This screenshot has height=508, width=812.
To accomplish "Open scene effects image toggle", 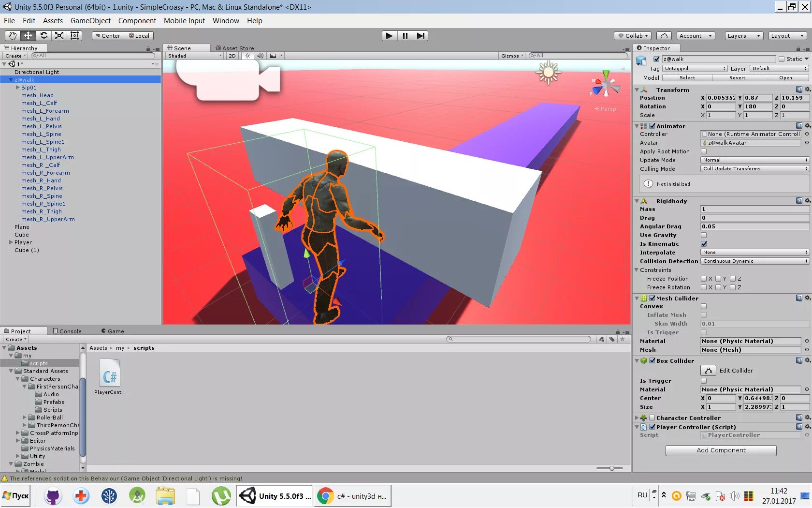I will click(273, 56).
